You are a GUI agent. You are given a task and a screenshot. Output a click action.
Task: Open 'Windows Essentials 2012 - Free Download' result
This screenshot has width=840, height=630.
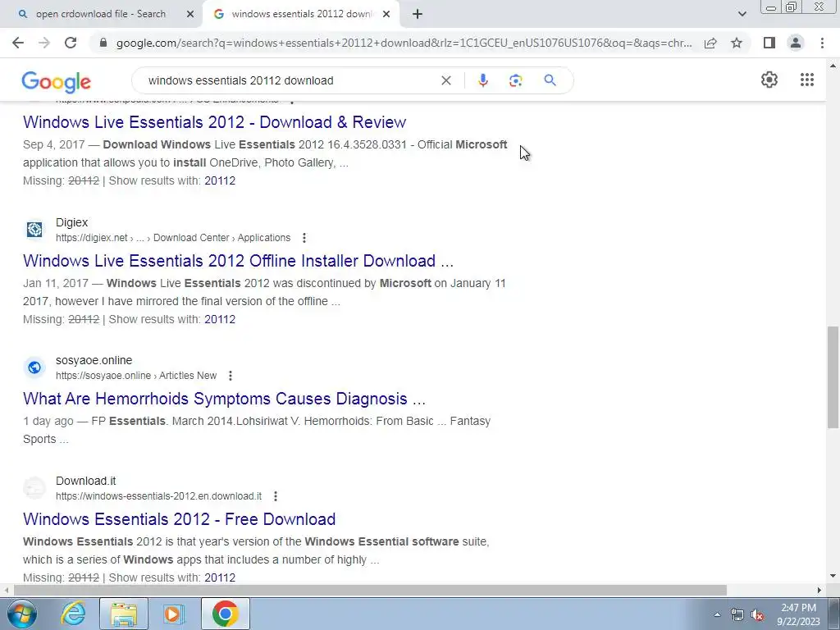point(180,519)
